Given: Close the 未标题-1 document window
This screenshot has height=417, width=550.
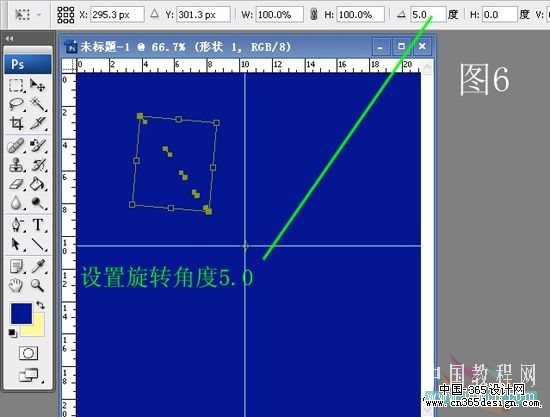Looking at the screenshot, I should (422, 46).
